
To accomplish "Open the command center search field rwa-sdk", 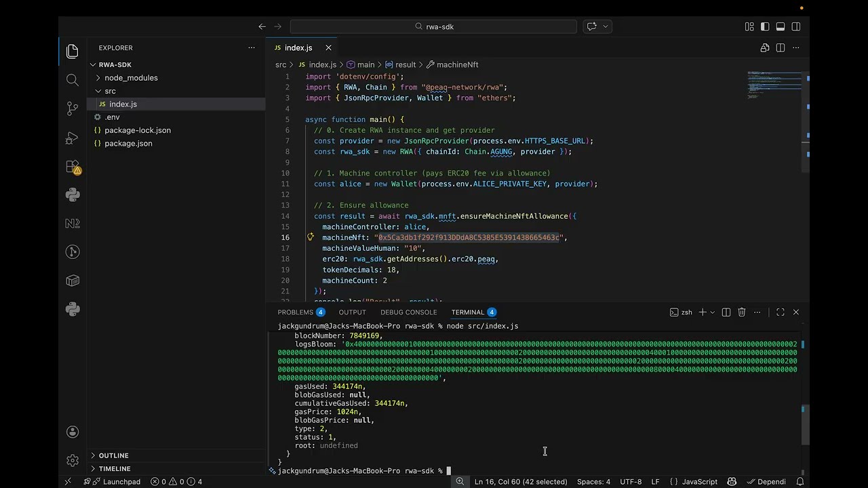I will (433, 26).
